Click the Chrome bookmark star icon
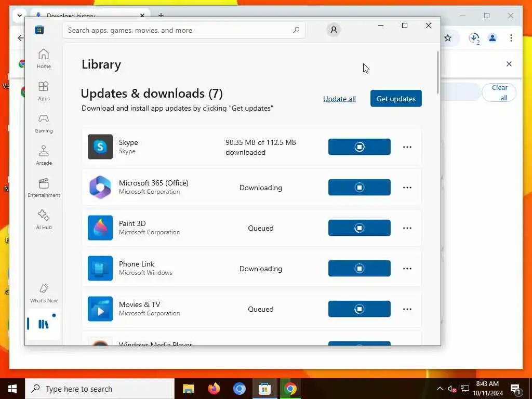Viewport: 532px width, 399px height. click(448, 38)
